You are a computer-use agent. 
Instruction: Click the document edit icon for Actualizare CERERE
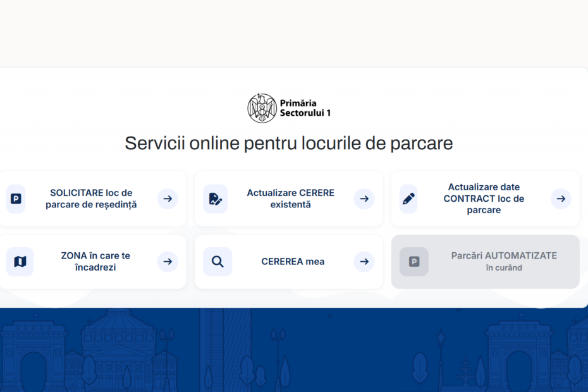pos(216,199)
